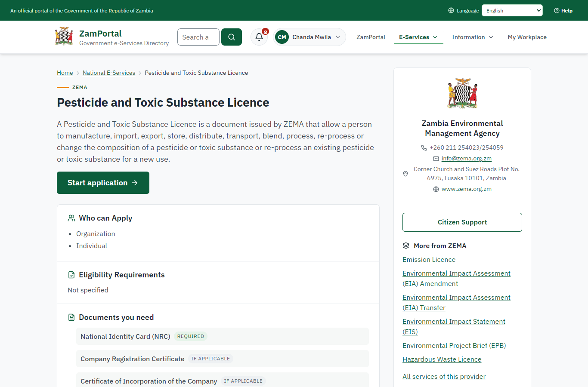Visit the www.zema.org.zm website link

[x=467, y=189]
